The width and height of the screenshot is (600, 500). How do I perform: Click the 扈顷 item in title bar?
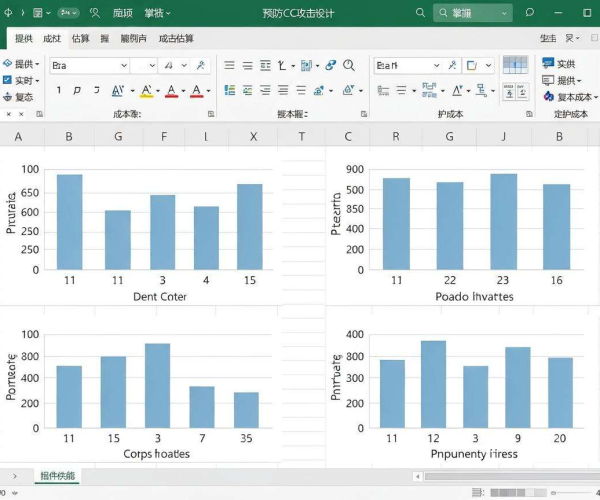(122, 13)
